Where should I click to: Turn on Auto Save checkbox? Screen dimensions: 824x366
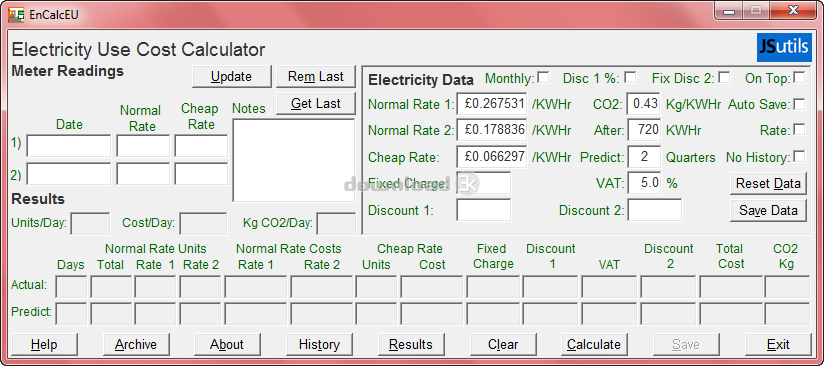(799, 104)
